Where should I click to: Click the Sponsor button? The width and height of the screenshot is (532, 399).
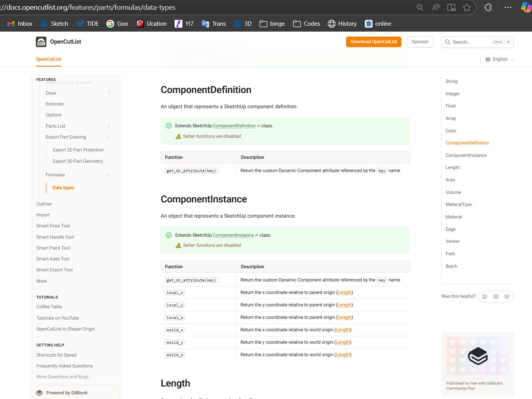[420, 42]
